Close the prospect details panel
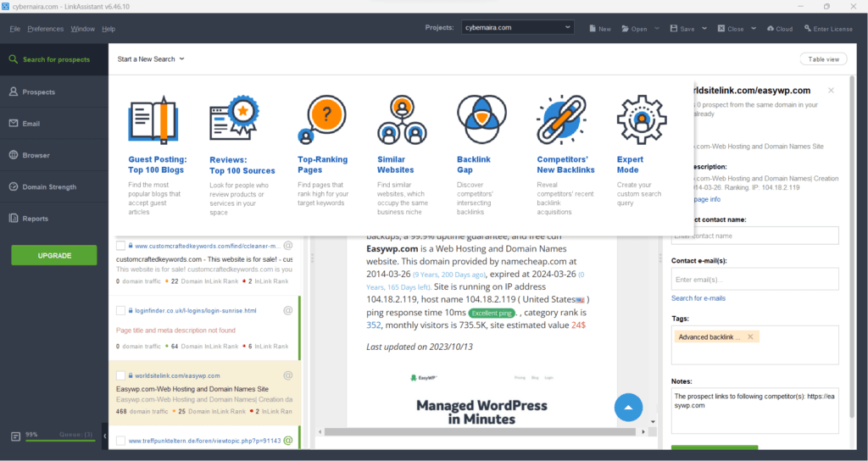The image size is (868, 461). click(x=831, y=90)
